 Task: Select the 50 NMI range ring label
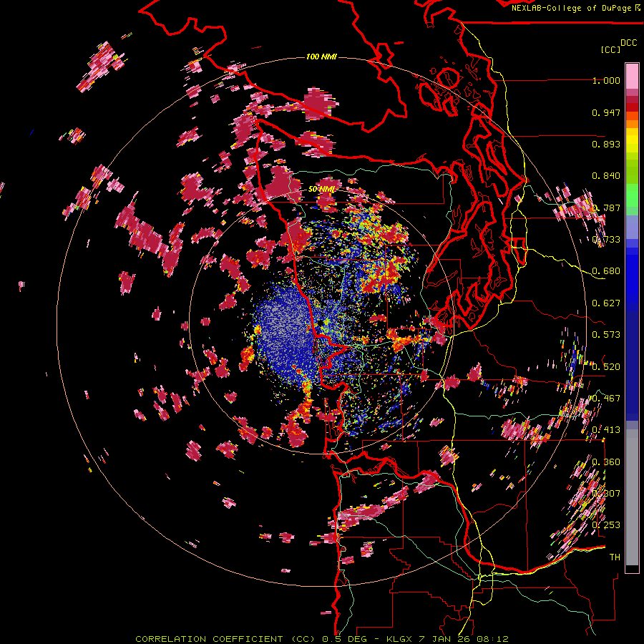(x=321, y=189)
